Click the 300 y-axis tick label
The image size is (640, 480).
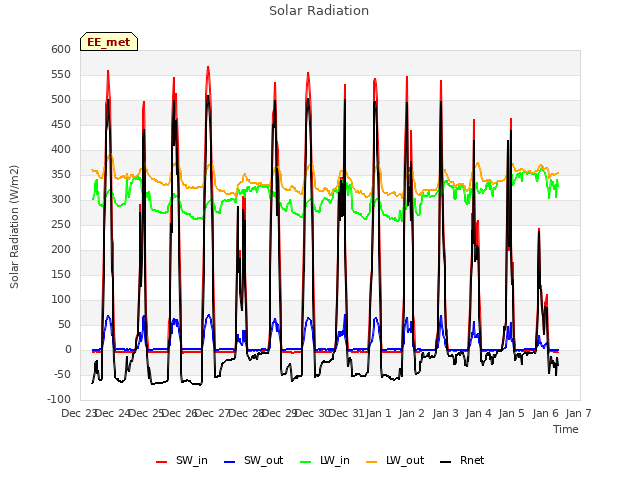(x=61, y=200)
